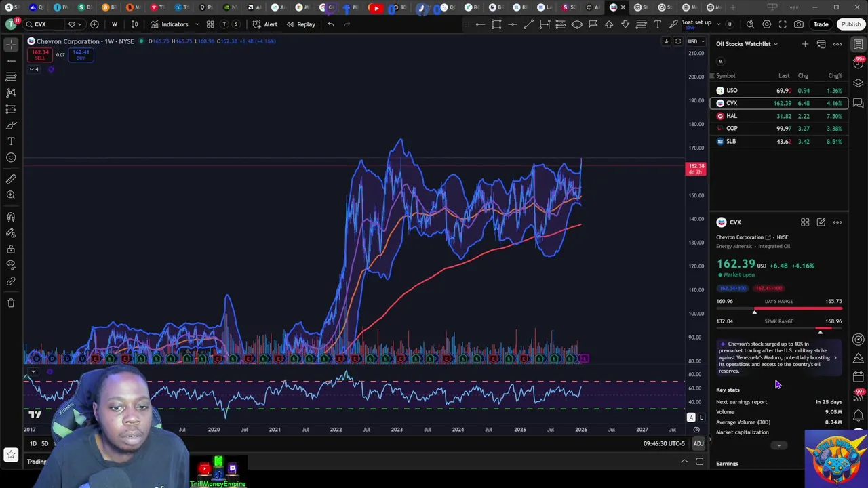
Task: Redo the last chart action
Action: click(347, 24)
